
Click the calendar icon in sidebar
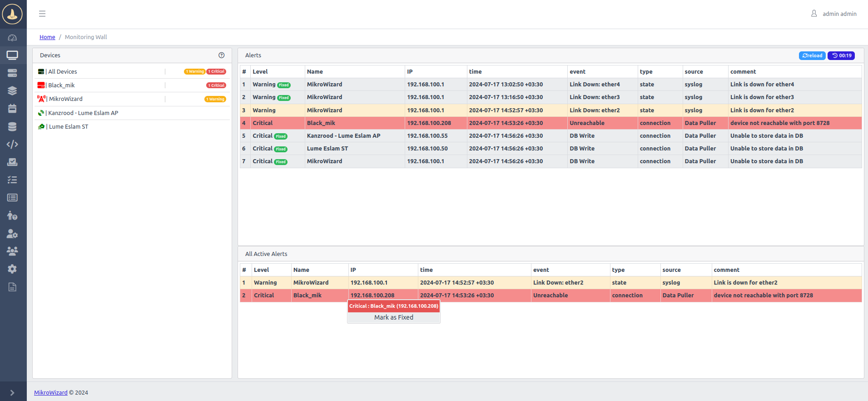tap(12, 109)
